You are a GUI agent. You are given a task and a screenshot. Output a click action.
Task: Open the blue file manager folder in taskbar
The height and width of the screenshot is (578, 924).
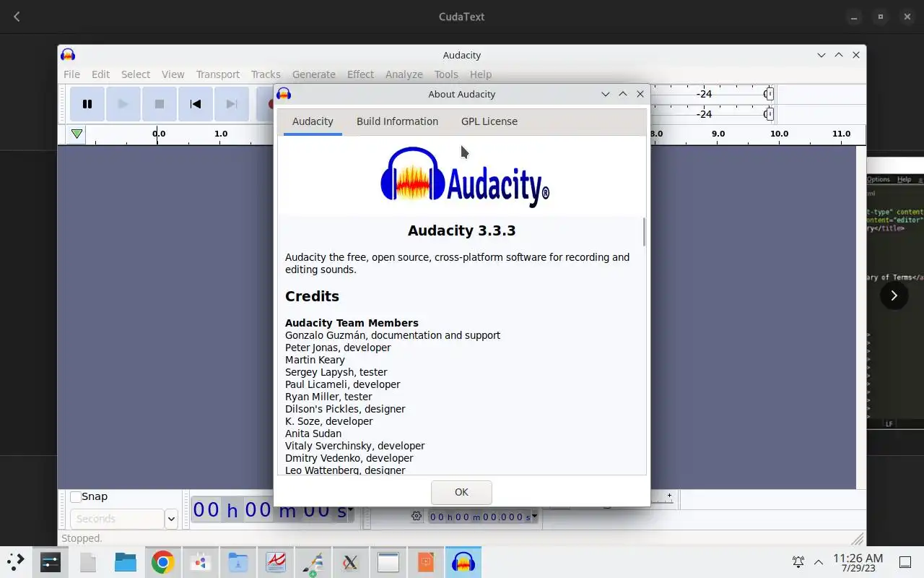(126, 561)
